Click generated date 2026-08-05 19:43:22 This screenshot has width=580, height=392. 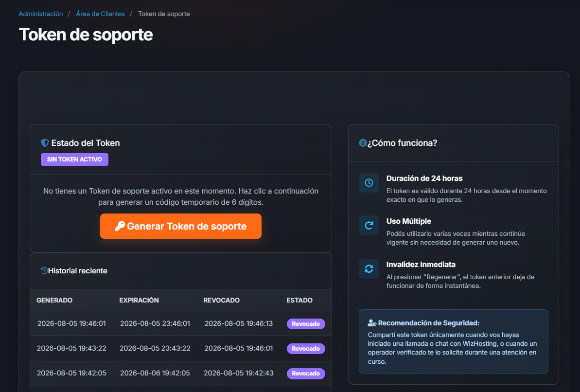coord(71,348)
